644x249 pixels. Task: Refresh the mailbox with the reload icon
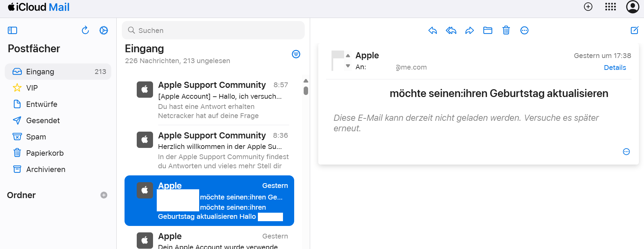coord(85,31)
